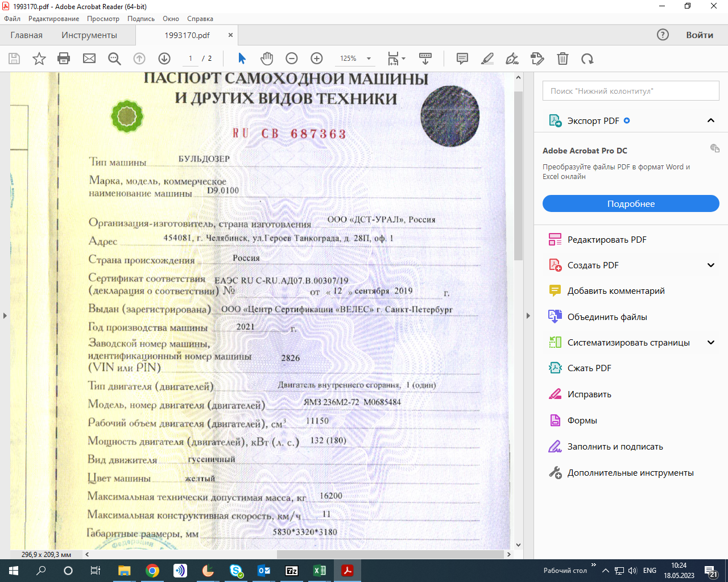Click the Zoom in plus icon

pos(317,59)
